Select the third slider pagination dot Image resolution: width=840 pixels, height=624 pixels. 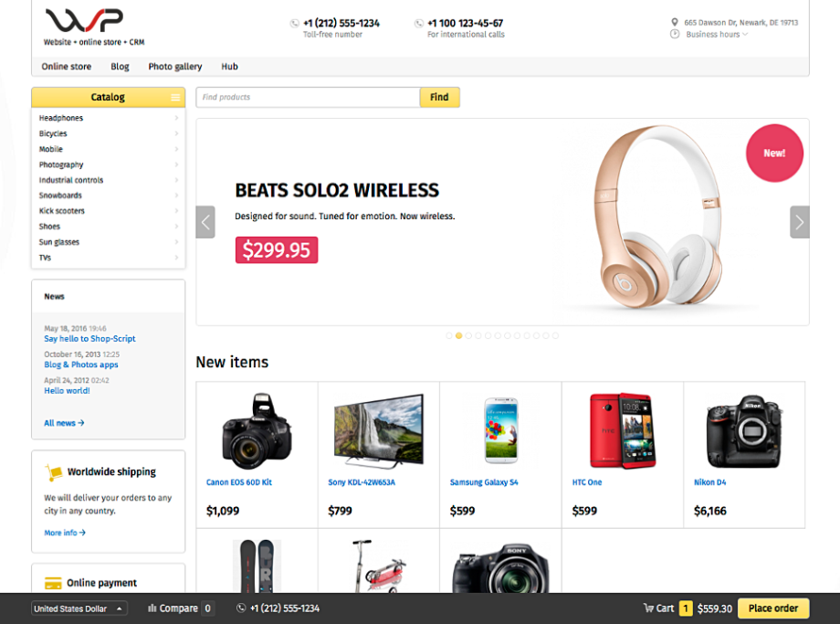click(x=468, y=335)
